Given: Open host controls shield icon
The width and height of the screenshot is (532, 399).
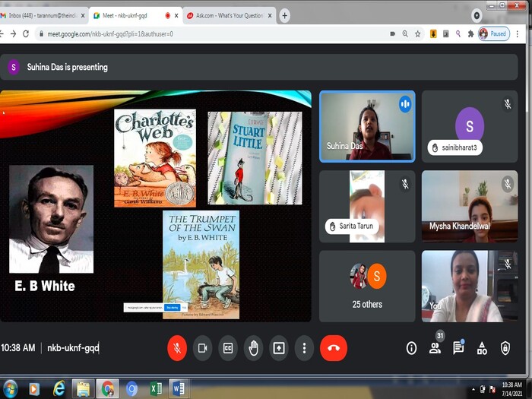Looking at the screenshot, I should [x=505, y=348].
